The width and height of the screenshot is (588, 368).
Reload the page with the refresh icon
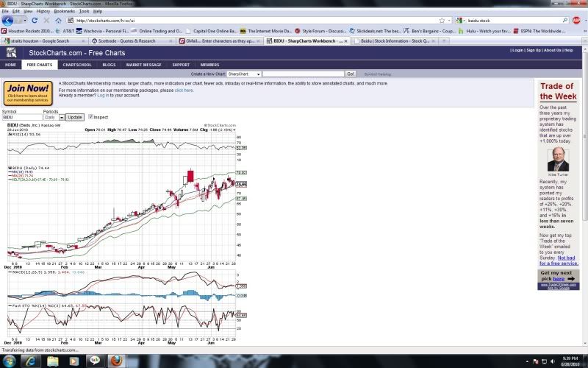coord(35,21)
